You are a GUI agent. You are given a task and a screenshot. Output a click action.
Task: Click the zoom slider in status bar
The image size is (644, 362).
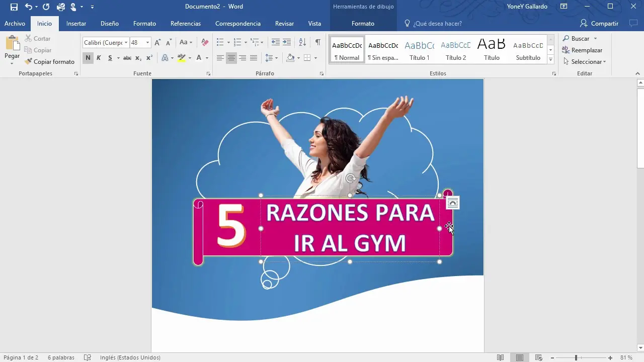coord(576,357)
